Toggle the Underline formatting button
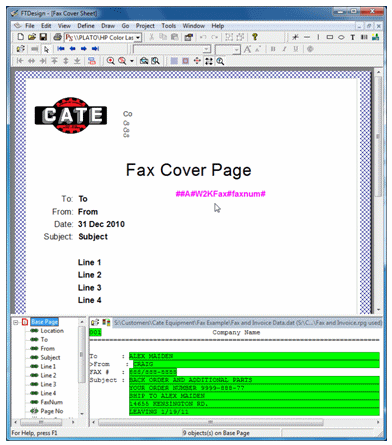The height and width of the screenshot is (445, 392). 296,49
